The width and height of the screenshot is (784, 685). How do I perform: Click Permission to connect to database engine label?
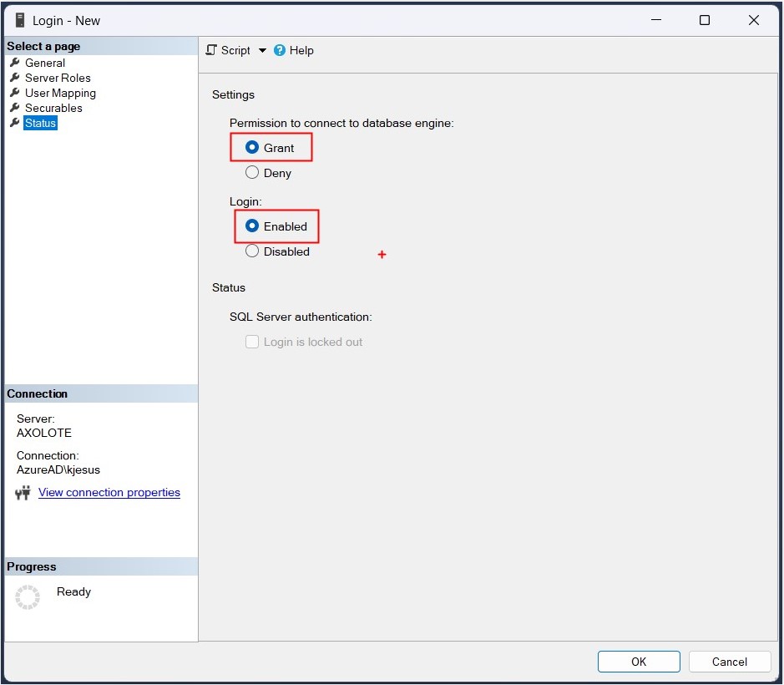341,123
